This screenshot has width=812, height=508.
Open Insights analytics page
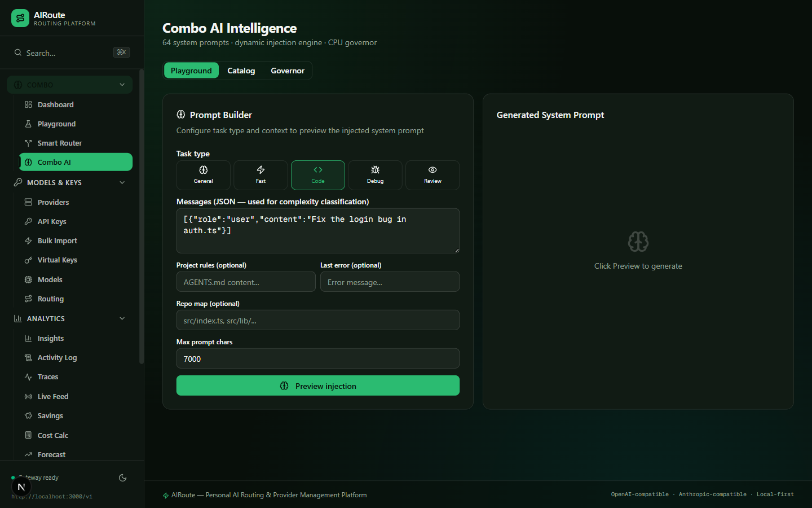[76, 338]
